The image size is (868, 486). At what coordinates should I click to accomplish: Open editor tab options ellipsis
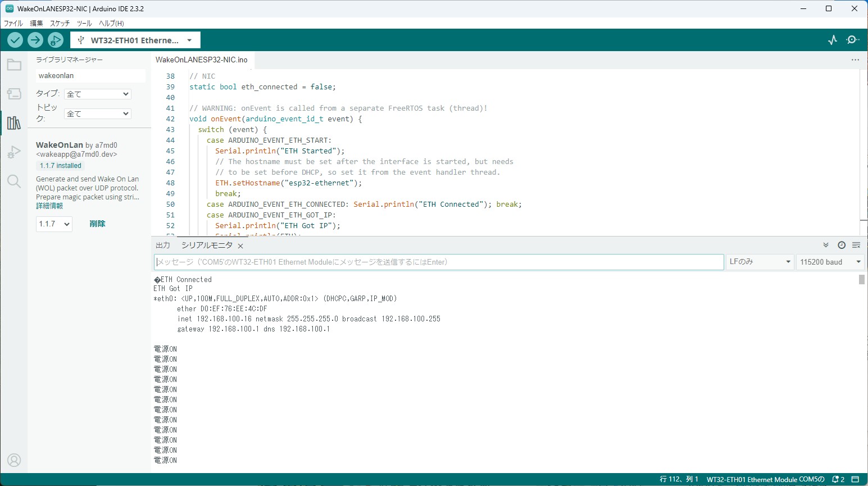tap(855, 60)
